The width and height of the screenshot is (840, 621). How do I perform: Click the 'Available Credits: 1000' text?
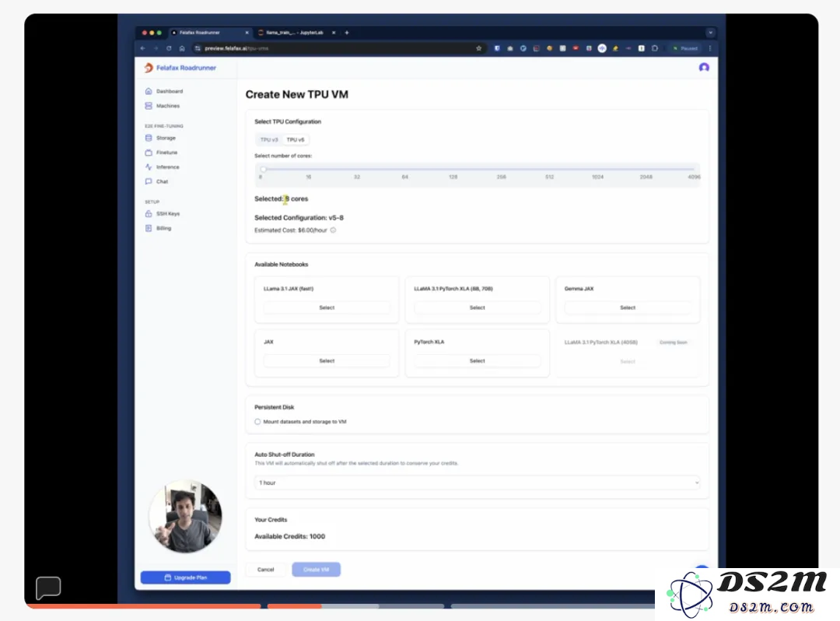pyautogui.click(x=290, y=536)
